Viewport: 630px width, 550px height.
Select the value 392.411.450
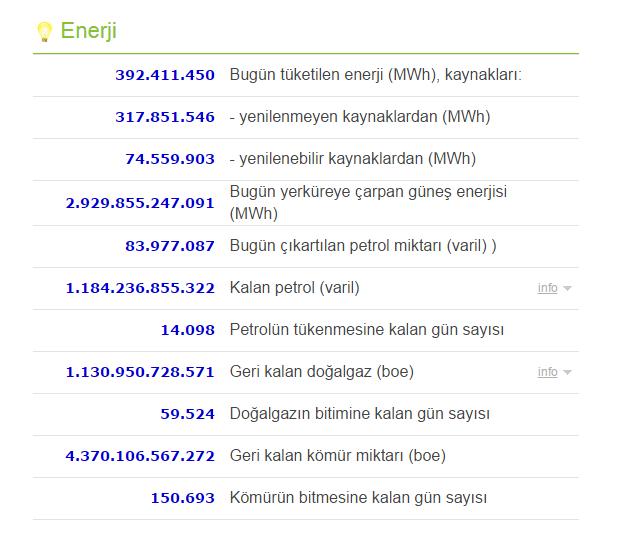[x=165, y=75]
